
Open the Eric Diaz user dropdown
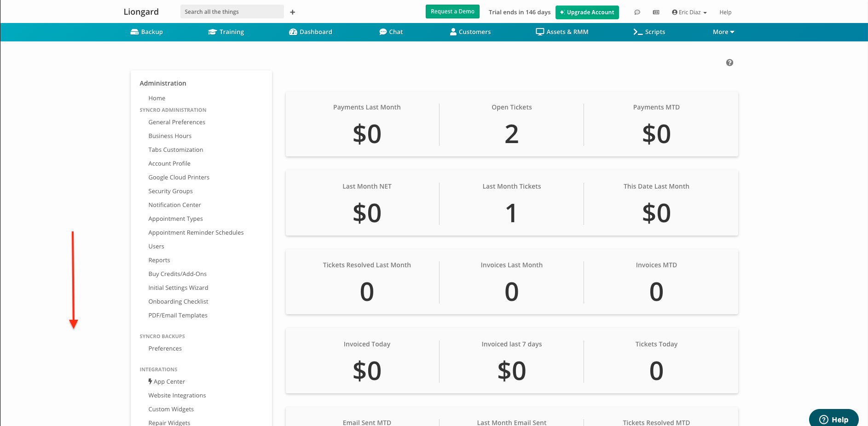pyautogui.click(x=689, y=12)
